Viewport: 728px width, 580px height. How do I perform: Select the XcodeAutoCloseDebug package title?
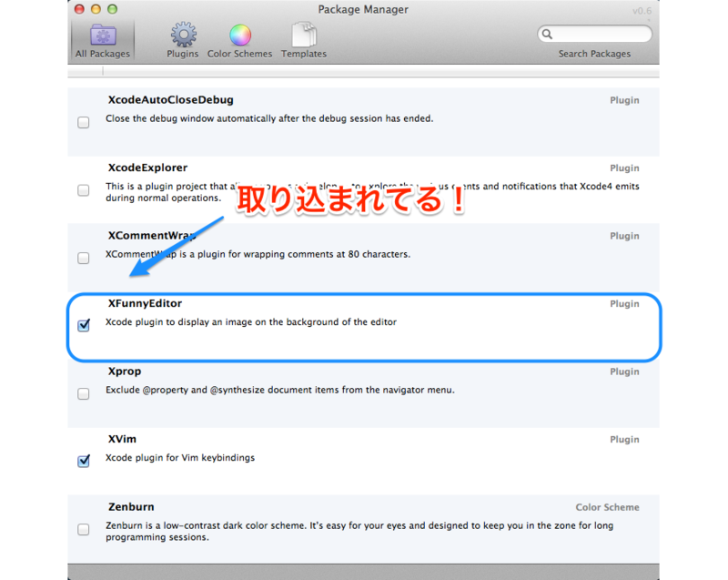pyautogui.click(x=171, y=100)
